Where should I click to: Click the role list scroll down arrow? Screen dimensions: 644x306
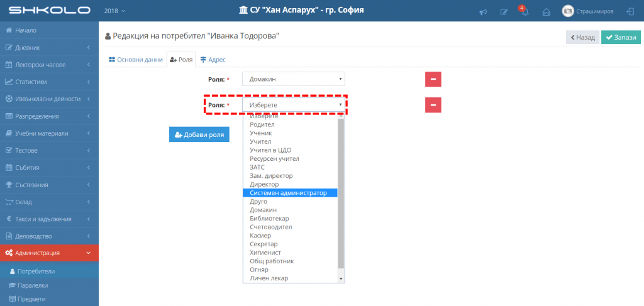[341, 278]
